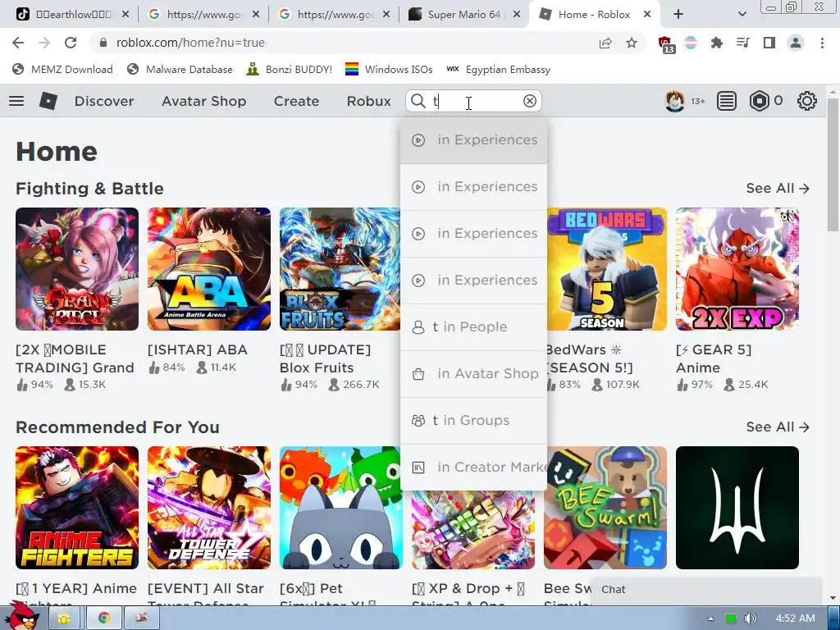This screenshot has width=840, height=630.
Task: Open the Avatar Shop nav item
Action: point(203,101)
